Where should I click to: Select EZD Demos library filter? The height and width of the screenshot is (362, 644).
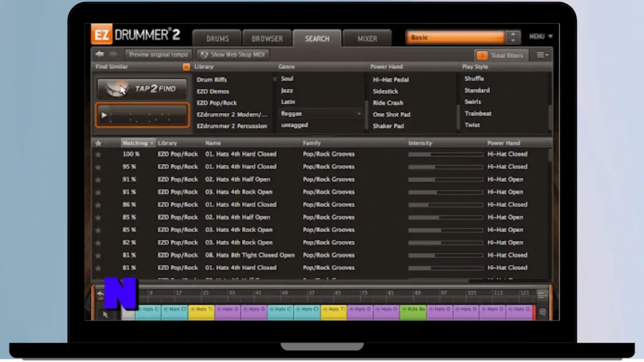click(213, 92)
